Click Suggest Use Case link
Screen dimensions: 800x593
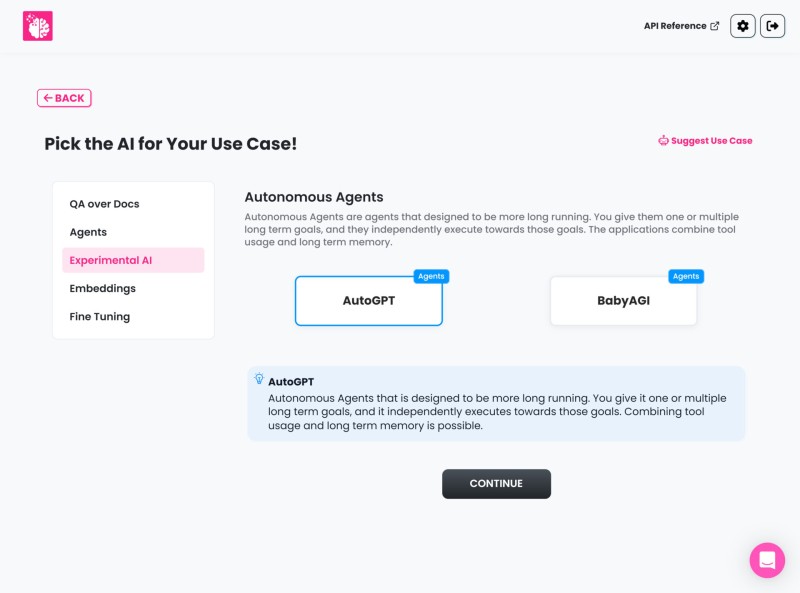point(705,140)
